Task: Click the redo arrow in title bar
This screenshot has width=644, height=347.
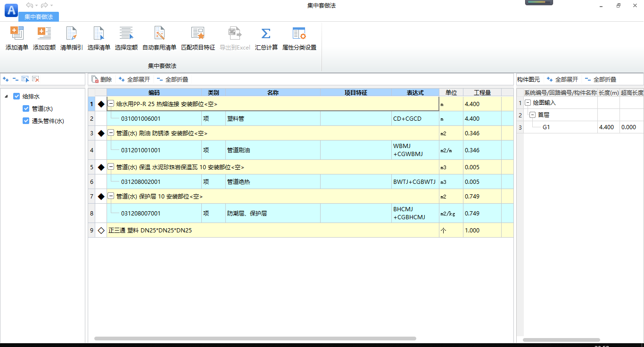Action: tap(44, 5)
